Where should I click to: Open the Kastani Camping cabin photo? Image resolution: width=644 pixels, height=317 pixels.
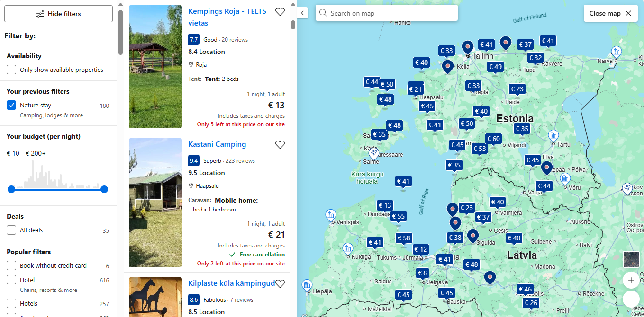pos(155,203)
